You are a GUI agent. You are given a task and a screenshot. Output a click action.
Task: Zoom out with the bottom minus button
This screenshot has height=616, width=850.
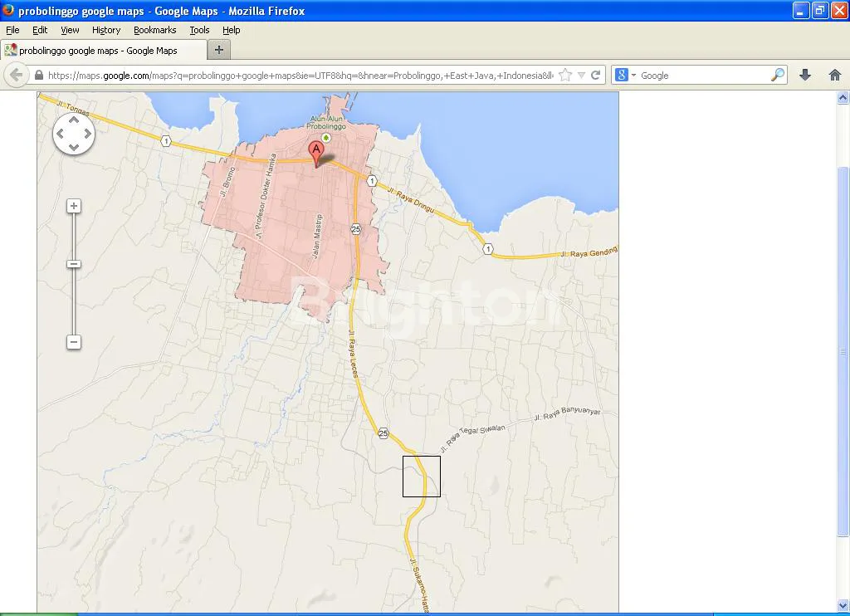[x=74, y=342]
